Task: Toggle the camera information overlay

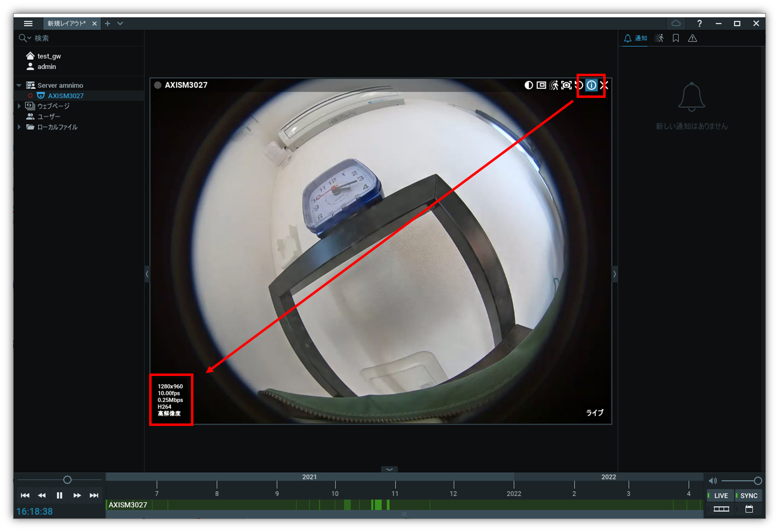Action: pyautogui.click(x=591, y=85)
